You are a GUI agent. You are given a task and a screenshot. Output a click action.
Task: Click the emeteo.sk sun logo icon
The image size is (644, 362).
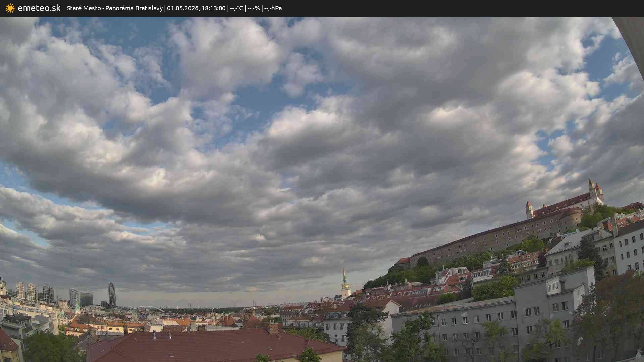10,8
